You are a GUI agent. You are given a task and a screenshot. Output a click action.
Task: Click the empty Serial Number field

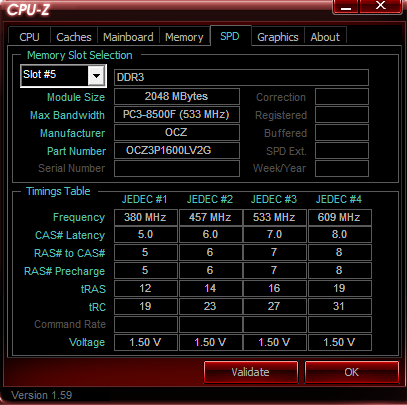177,168
